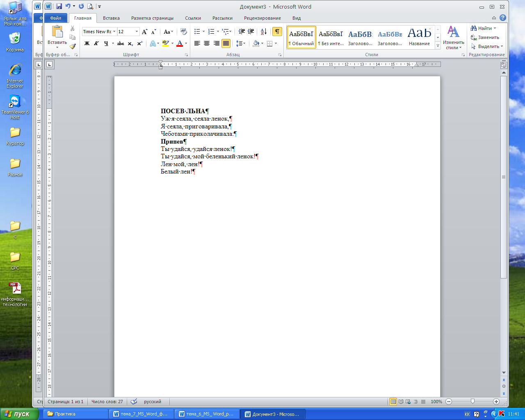This screenshot has width=525, height=420.
Task: Center align text
Action: 207,43
